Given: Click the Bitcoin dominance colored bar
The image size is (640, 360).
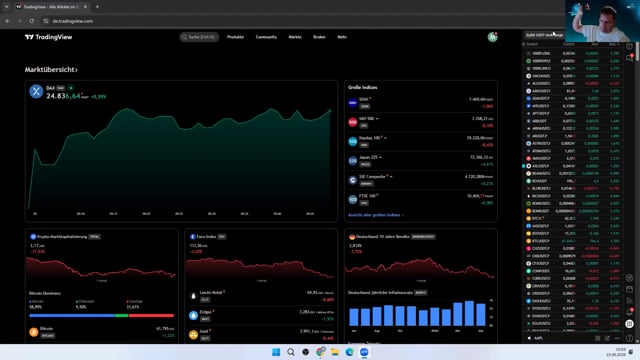Looking at the screenshot, I should tap(102, 316).
